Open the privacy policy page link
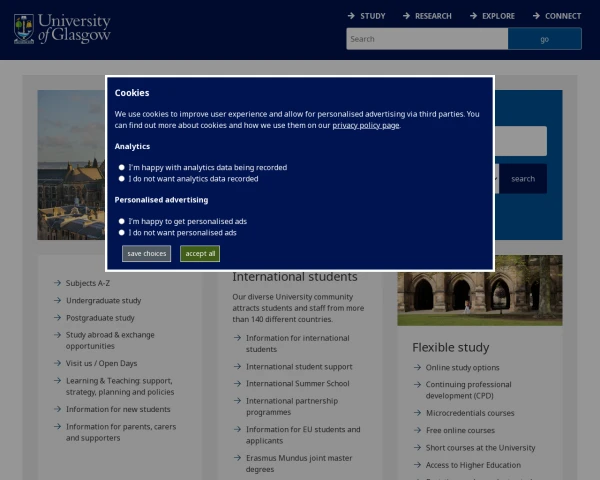The height and width of the screenshot is (480, 600). [365, 126]
